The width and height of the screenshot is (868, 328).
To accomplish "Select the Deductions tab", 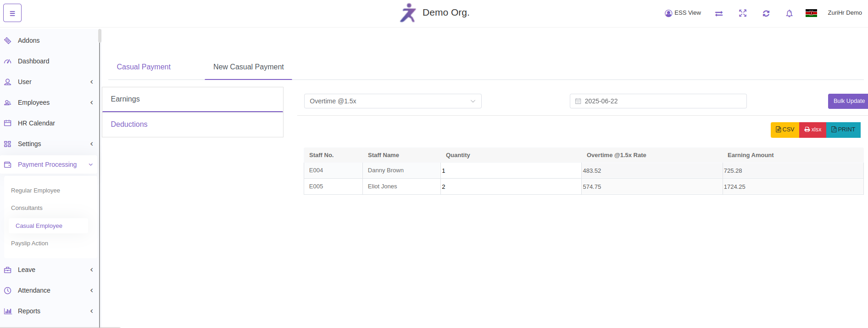I will coord(129,124).
